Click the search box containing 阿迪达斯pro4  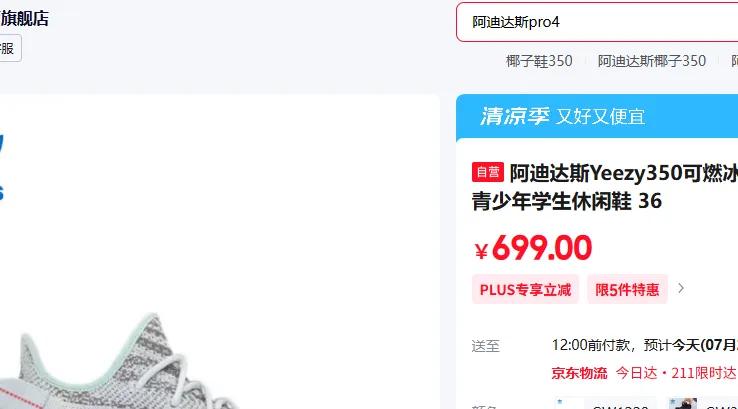coord(597,22)
